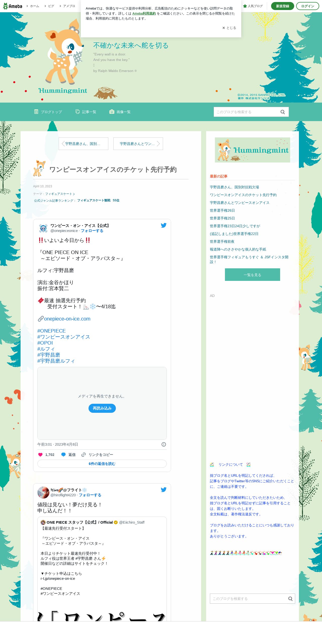Select ブログトップ navigation tab
Image resolution: width=322 pixels, height=644 pixels.
[x=48, y=112]
